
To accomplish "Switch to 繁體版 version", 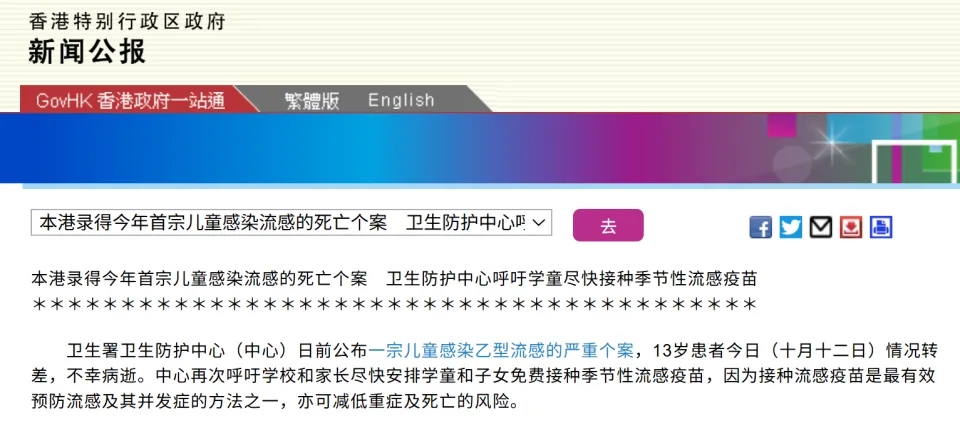I will (312, 100).
